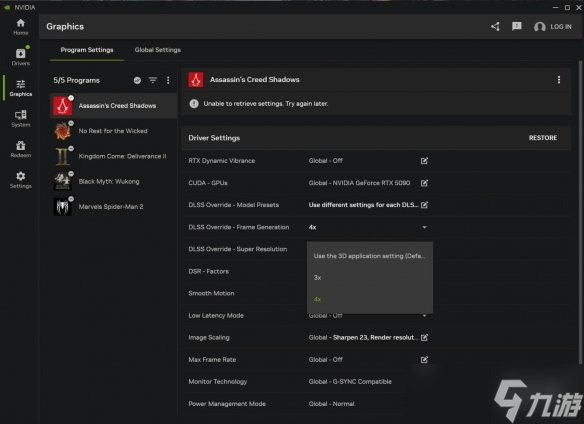The height and width of the screenshot is (424, 584).
Task: Click the DLSS Override - Super Resolution label
Action: 238,249
